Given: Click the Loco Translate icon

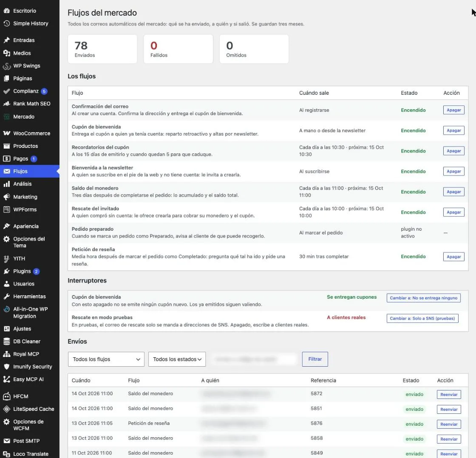Looking at the screenshot, I should [7, 454].
